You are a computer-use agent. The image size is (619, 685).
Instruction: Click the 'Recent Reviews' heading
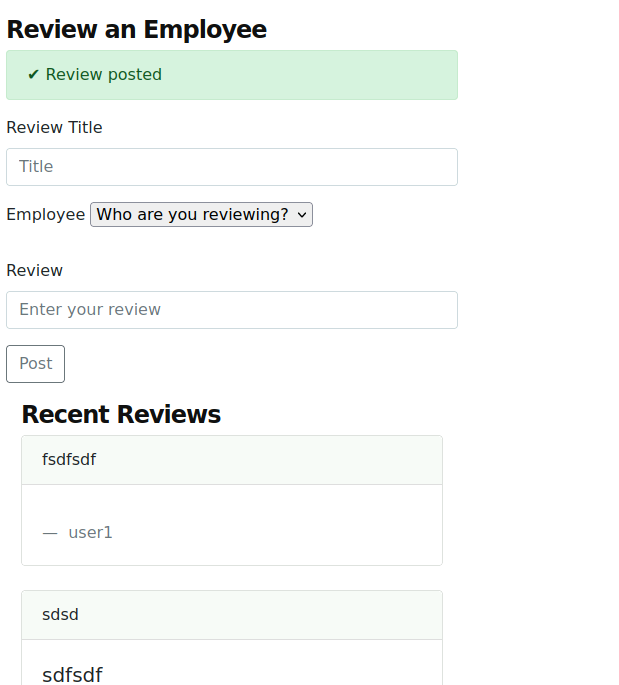pyautogui.click(x=121, y=414)
